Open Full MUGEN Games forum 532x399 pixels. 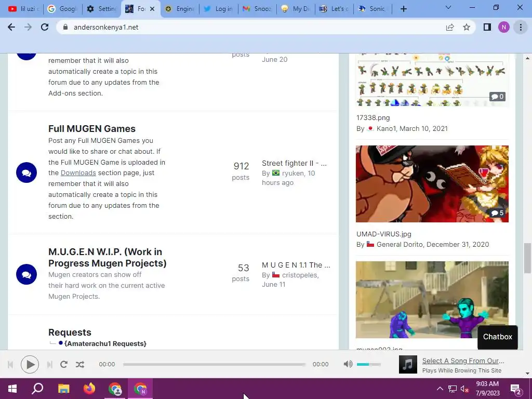[92, 129]
